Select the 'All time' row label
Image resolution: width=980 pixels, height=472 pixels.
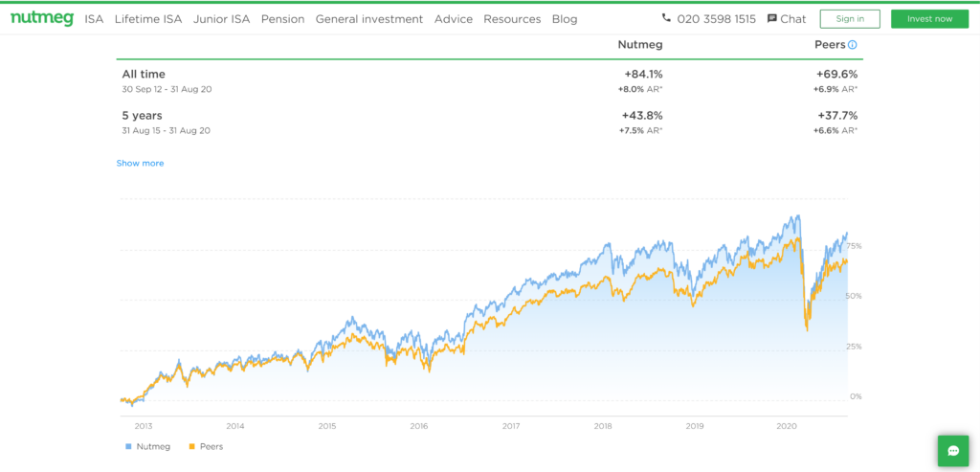coord(144,74)
